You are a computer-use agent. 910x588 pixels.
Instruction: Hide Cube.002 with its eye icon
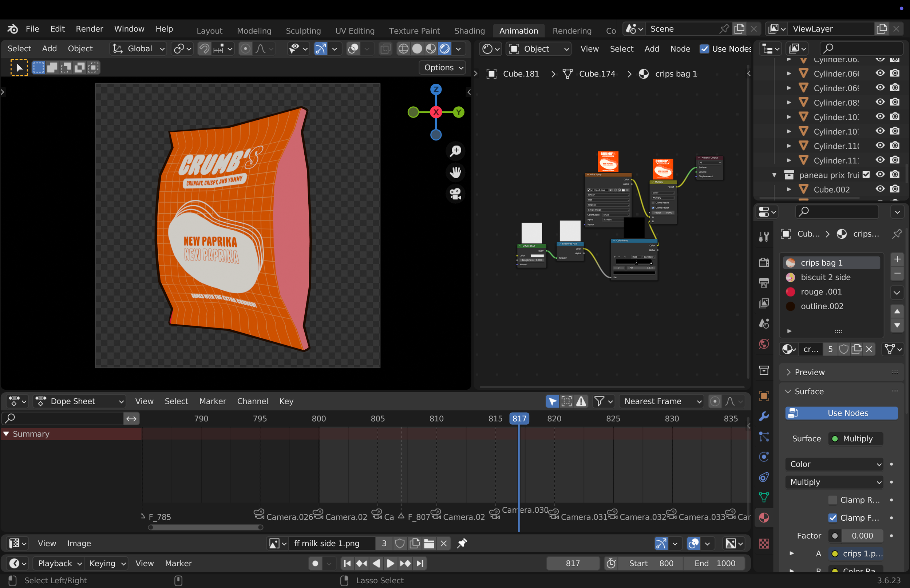pyautogui.click(x=880, y=189)
